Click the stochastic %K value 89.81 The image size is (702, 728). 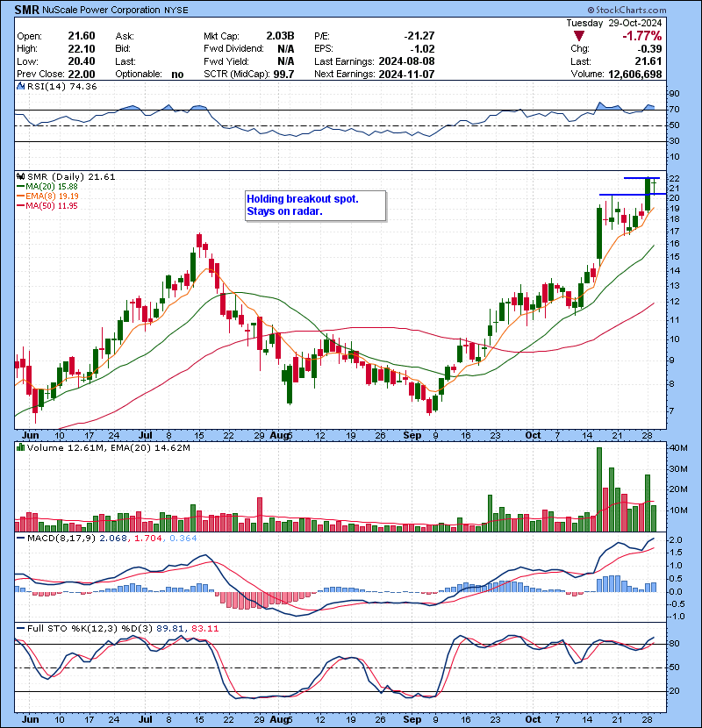pyautogui.click(x=169, y=628)
